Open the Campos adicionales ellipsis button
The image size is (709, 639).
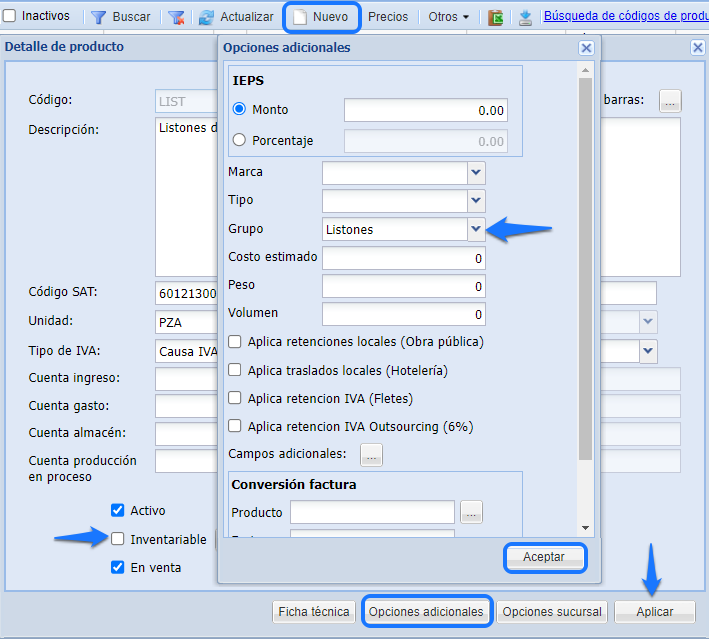[371, 455]
